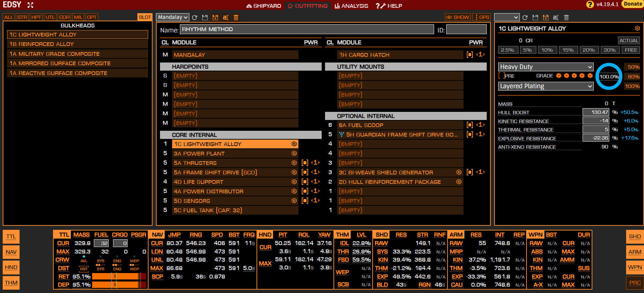Click engineering icon for 3C Bi-Weave Shield Generator
Image resolution: width=644 pixels, height=293 pixels.
click(459, 172)
